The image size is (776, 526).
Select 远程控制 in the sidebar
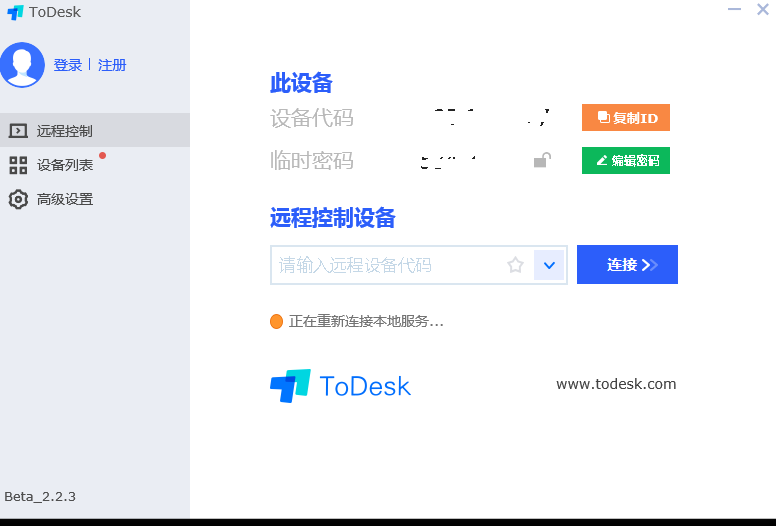click(95, 130)
